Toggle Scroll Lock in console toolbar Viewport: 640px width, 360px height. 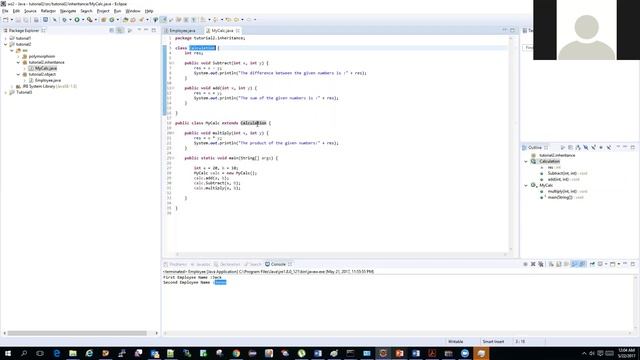tap(559, 264)
